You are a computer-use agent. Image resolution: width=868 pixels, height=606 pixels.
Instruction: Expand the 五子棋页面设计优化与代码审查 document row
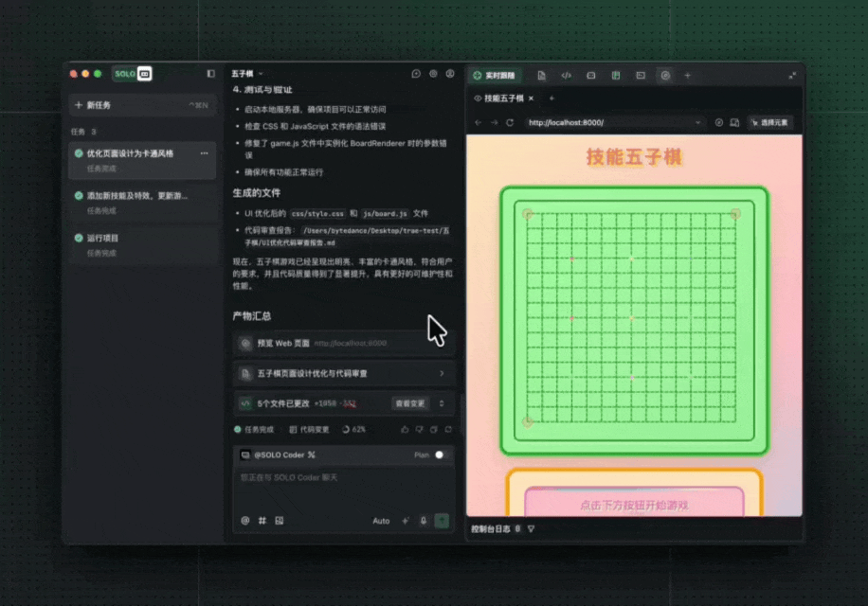click(441, 374)
